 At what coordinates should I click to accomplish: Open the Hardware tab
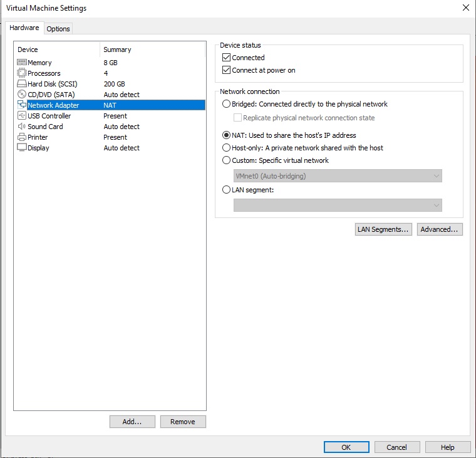pyautogui.click(x=24, y=28)
